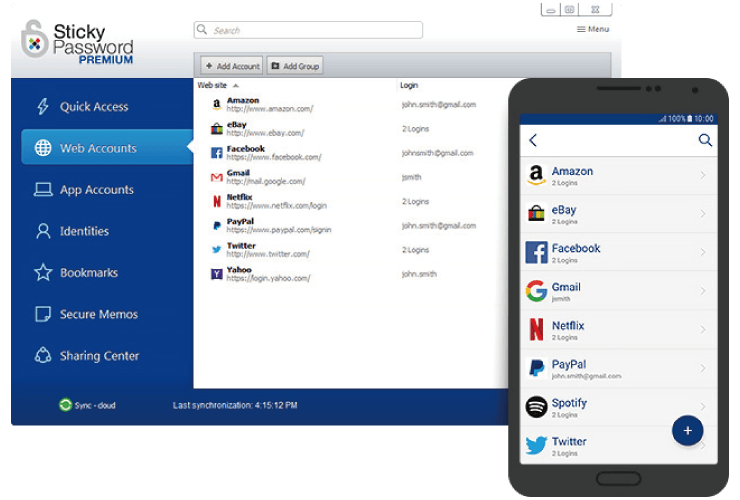This screenshot has height=500, width=740.
Task: Select the 'john.smith' Yahoo login cell
Action: (x=419, y=274)
